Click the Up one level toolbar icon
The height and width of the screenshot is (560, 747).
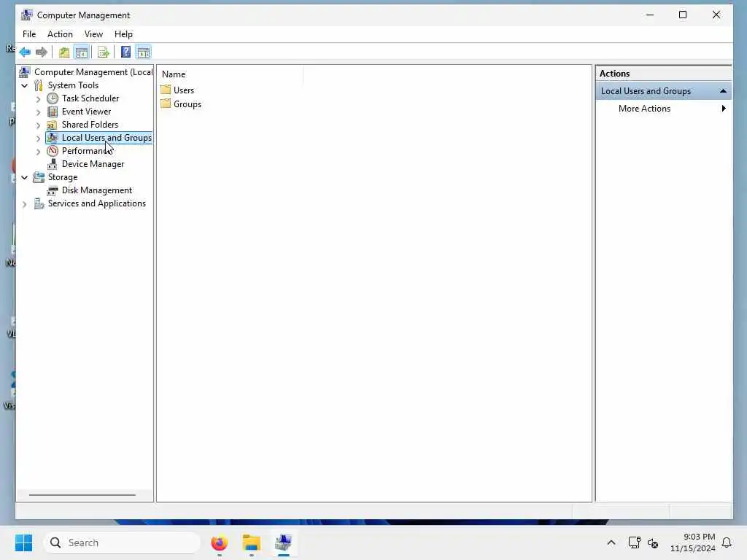click(64, 52)
